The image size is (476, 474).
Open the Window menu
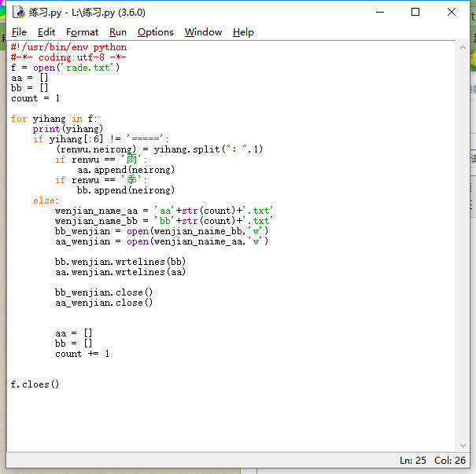click(x=203, y=32)
